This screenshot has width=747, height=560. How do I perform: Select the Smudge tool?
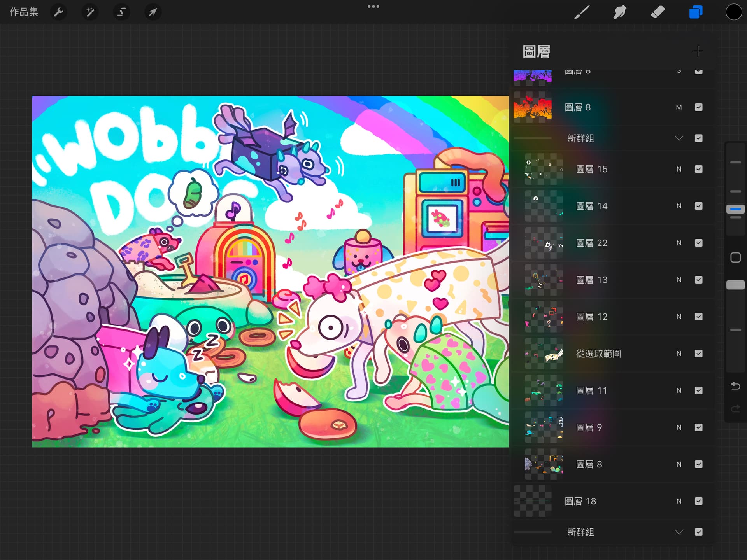click(619, 12)
